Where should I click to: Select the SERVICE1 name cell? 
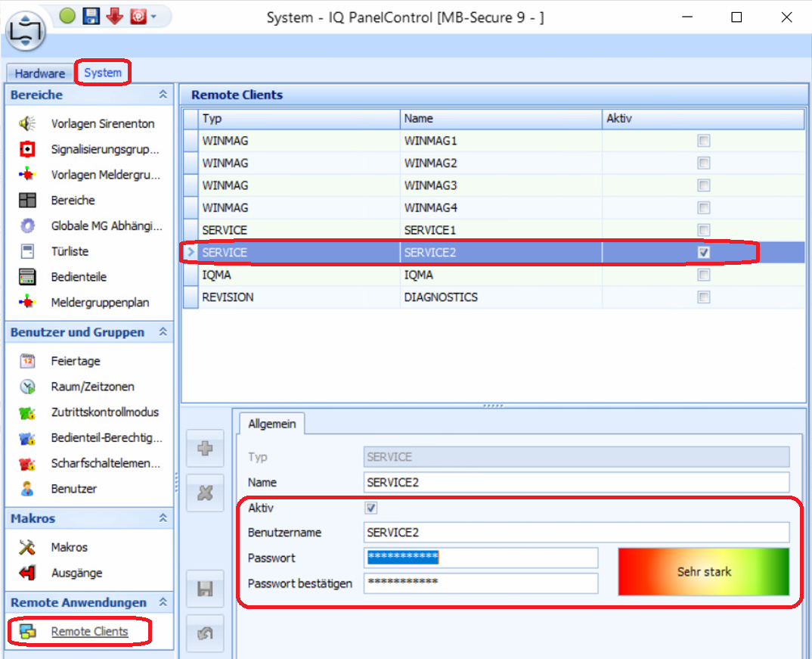[x=501, y=229]
